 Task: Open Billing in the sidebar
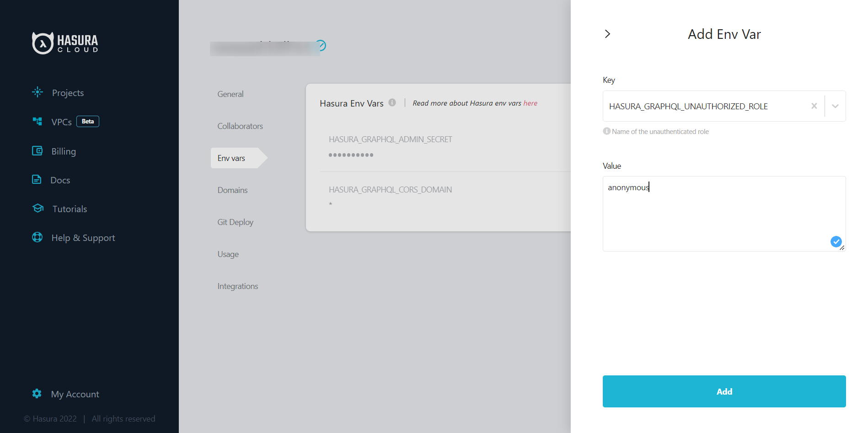[64, 151]
